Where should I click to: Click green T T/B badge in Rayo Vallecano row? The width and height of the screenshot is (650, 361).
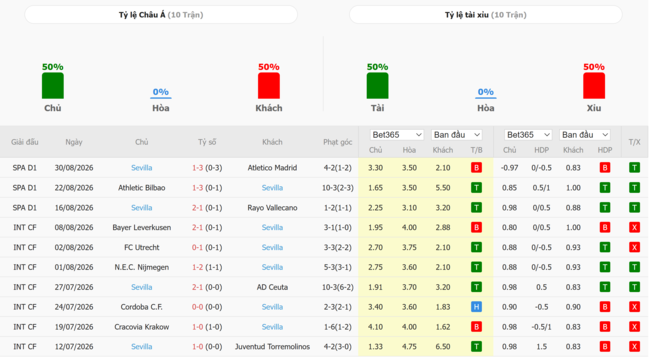tap(476, 208)
